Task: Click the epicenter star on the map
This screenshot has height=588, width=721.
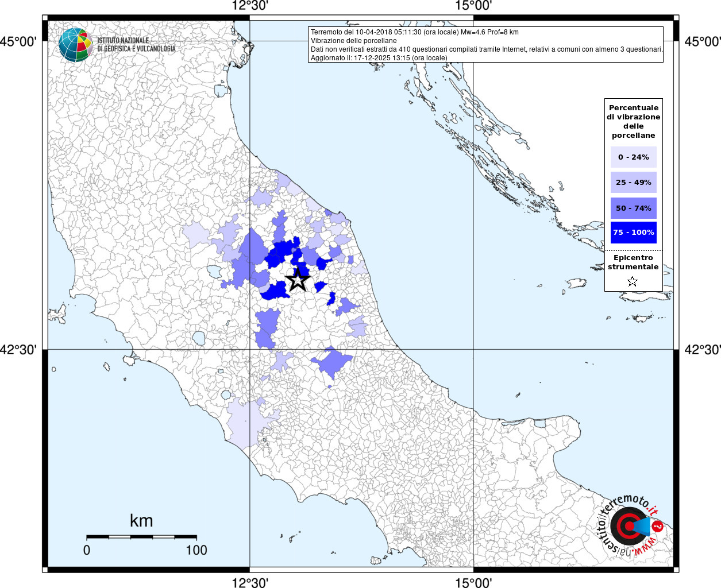Action: [x=298, y=280]
